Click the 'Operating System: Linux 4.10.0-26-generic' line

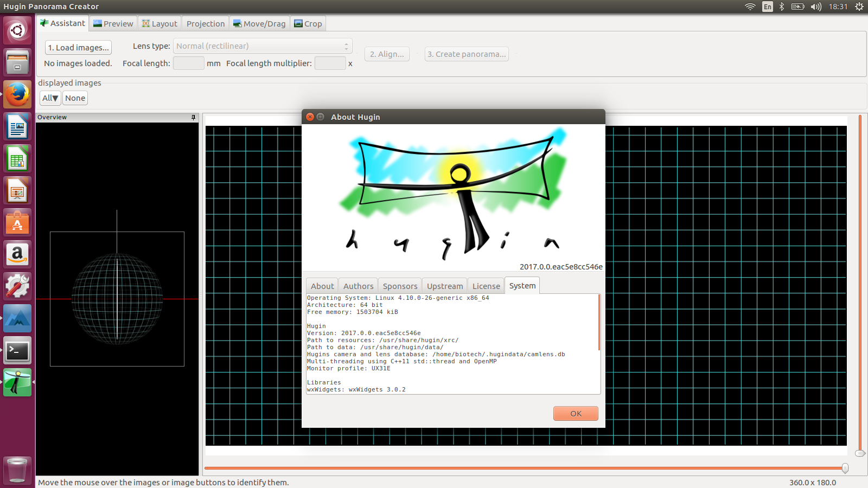coord(398,298)
